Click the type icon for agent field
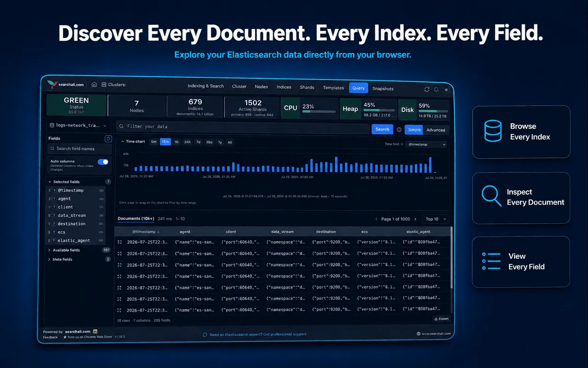 click(x=54, y=199)
